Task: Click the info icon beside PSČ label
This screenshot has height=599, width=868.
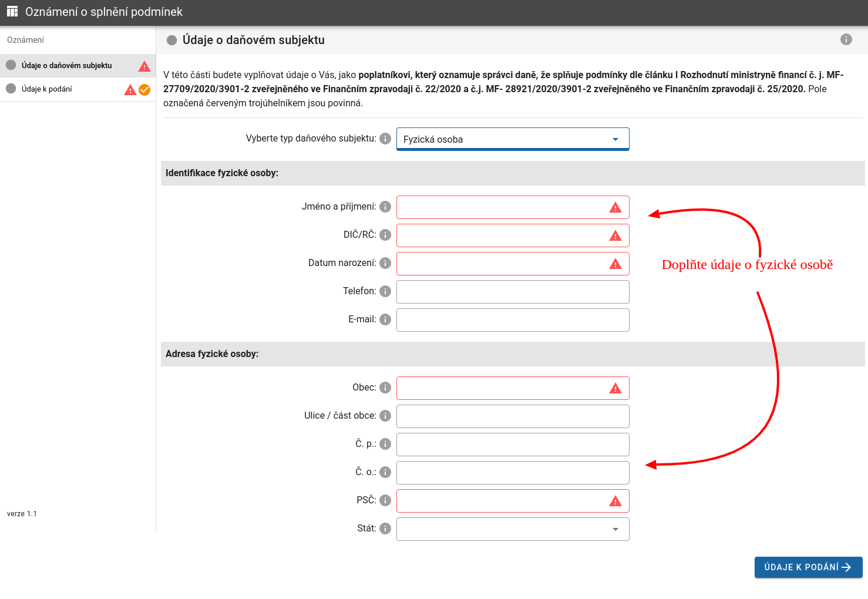Action: [385, 500]
